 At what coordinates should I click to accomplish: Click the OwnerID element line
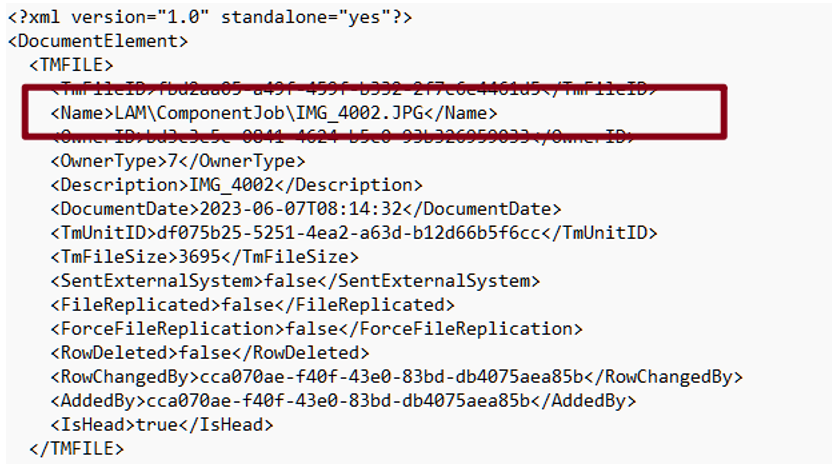click(342, 137)
